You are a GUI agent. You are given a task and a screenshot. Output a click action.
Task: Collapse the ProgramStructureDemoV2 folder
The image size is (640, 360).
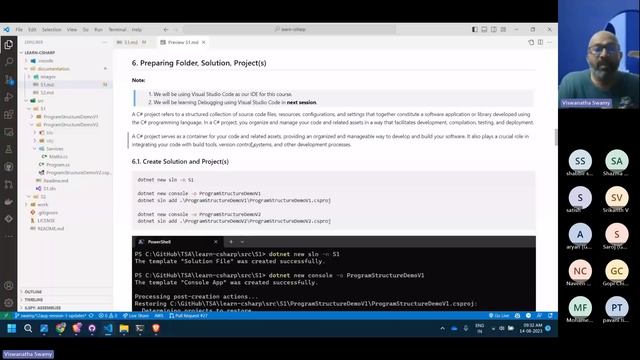pyautogui.click(x=71, y=124)
